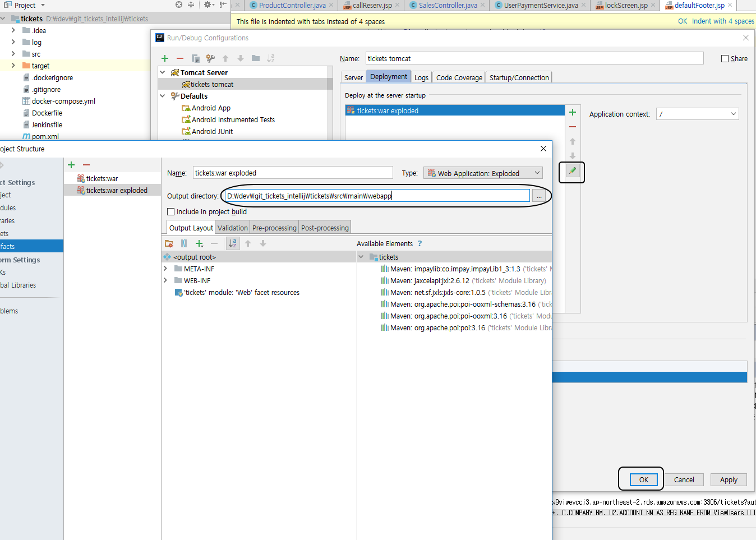Move run configuration up arrow
Image resolution: width=756 pixels, height=540 pixels.
(225, 58)
